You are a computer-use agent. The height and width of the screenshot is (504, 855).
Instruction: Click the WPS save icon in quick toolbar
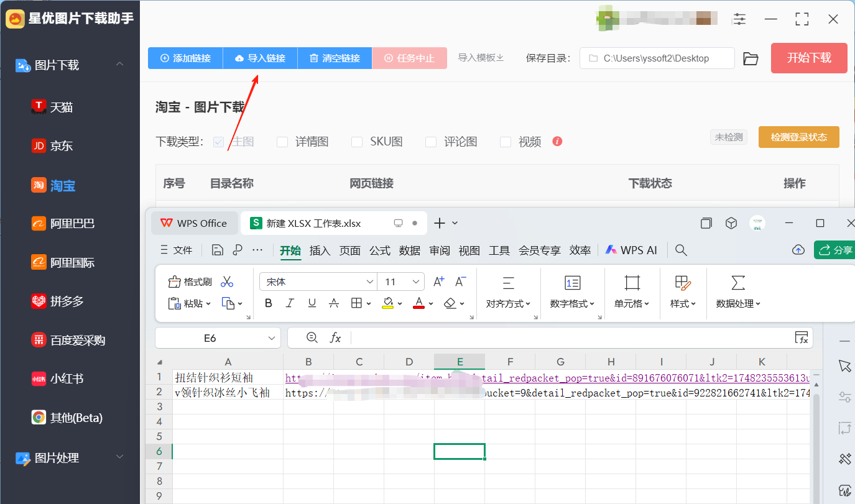(217, 250)
